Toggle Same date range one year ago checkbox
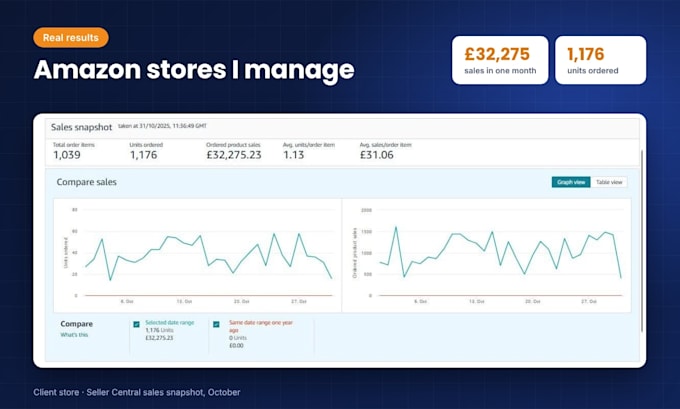This screenshot has width=680, height=409. [x=216, y=324]
